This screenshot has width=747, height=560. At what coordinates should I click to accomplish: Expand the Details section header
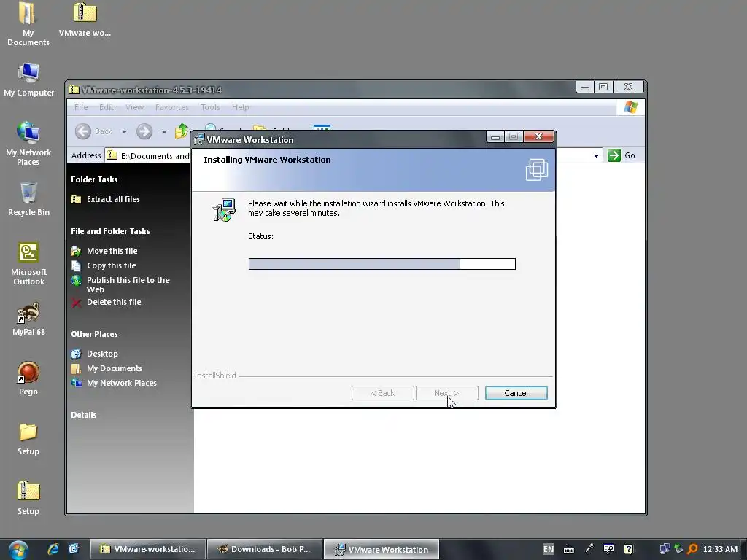click(84, 415)
